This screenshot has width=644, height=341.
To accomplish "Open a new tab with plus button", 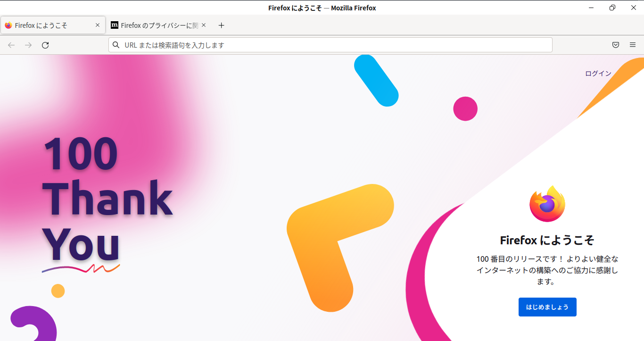I will point(222,25).
